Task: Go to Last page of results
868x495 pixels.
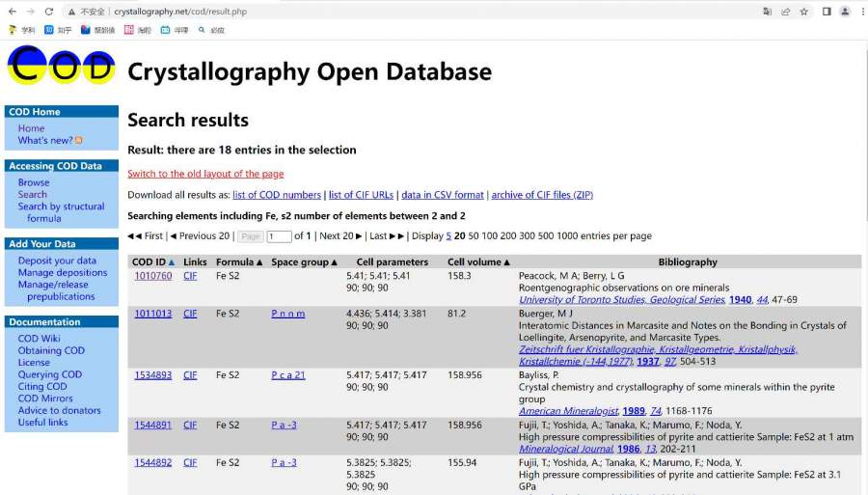Action: (387, 235)
